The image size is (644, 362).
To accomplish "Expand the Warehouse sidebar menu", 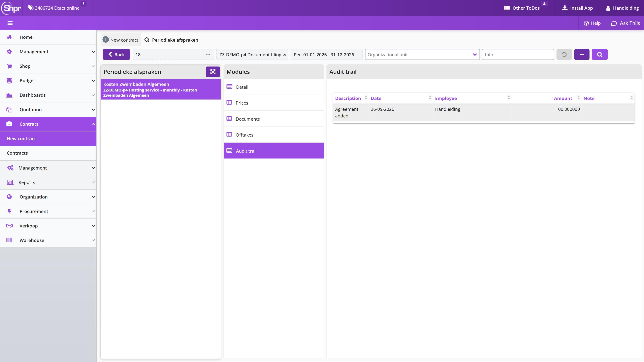I will pos(48,240).
